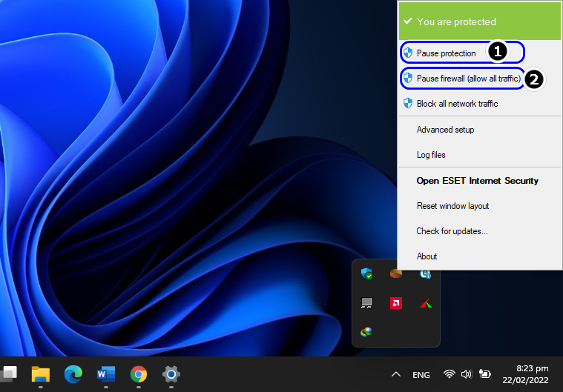
Task: Click shield icon beside Block all network traffic
Action: coord(407,103)
